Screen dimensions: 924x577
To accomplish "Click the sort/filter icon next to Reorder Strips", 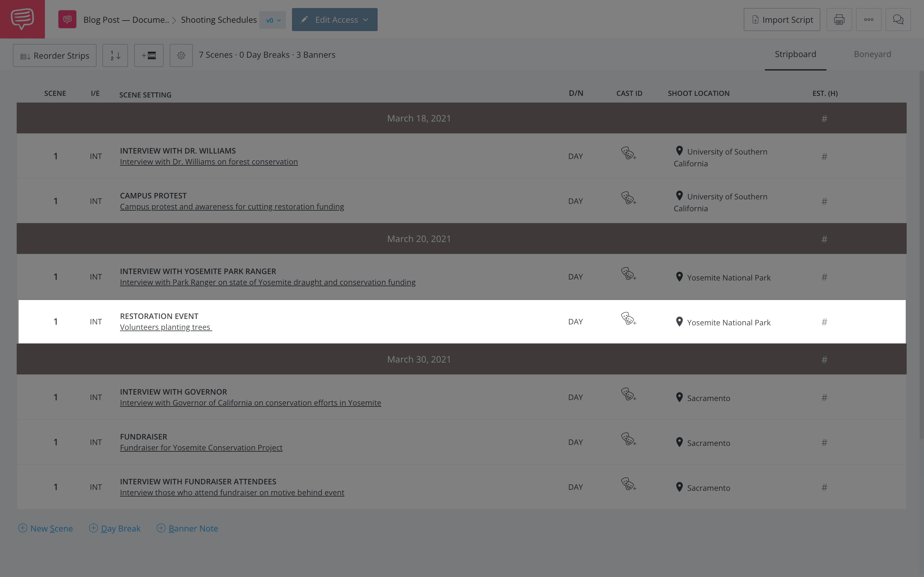I will [115, 54].
